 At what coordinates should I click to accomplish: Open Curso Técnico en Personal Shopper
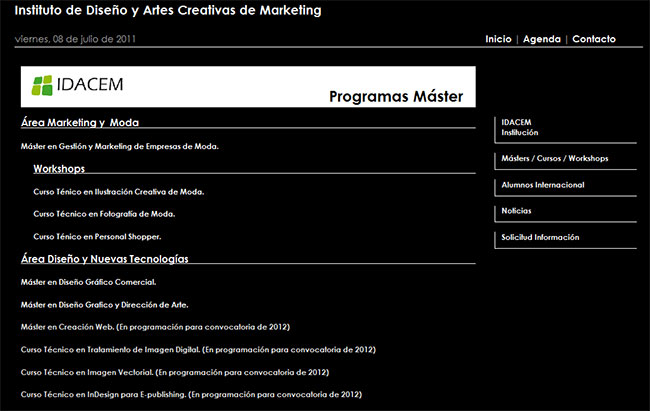click(97, 237)
